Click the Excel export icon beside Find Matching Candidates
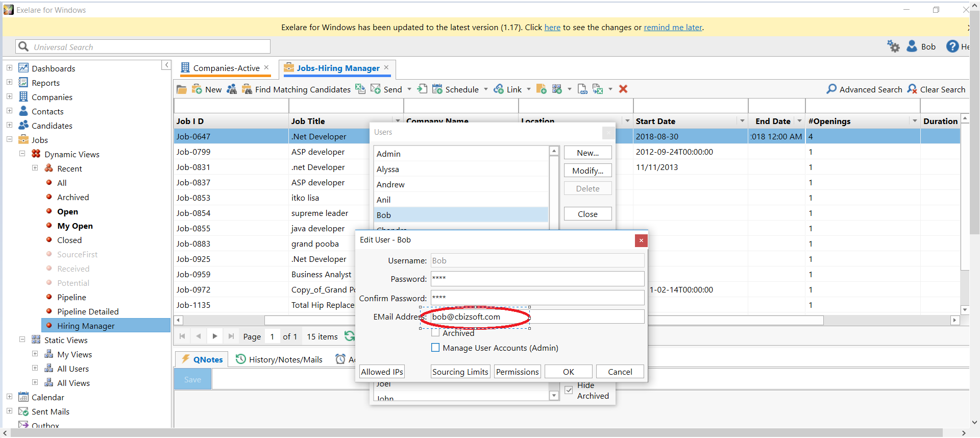Viewport: 980px width, 438px height. (x=360, y=89)
